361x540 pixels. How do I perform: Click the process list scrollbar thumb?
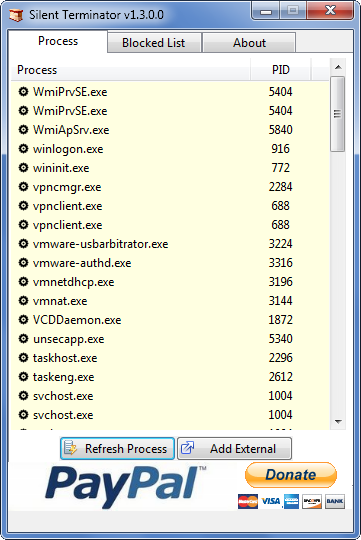tap(338, 114)
